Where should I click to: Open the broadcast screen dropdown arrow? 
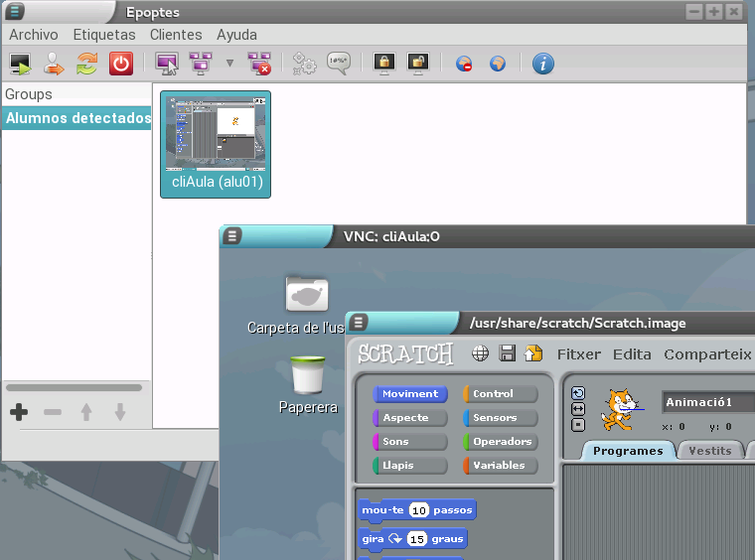pos(230,64)
